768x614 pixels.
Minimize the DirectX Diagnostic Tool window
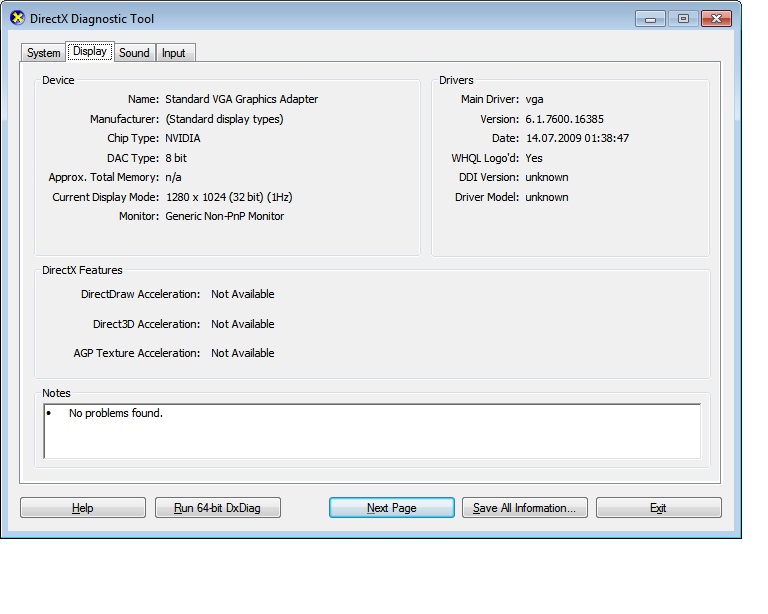coord(650,19)
